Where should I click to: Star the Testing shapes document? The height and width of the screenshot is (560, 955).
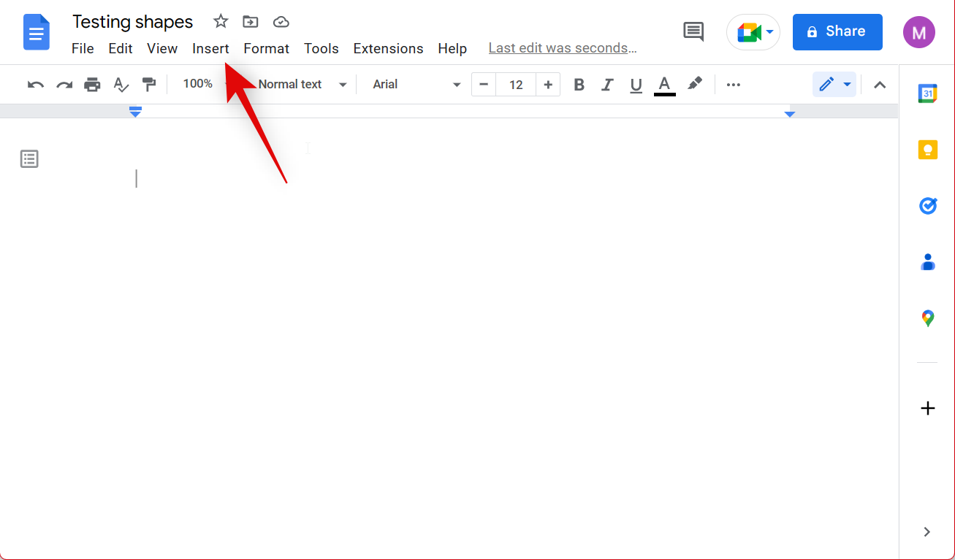(221, 21)
